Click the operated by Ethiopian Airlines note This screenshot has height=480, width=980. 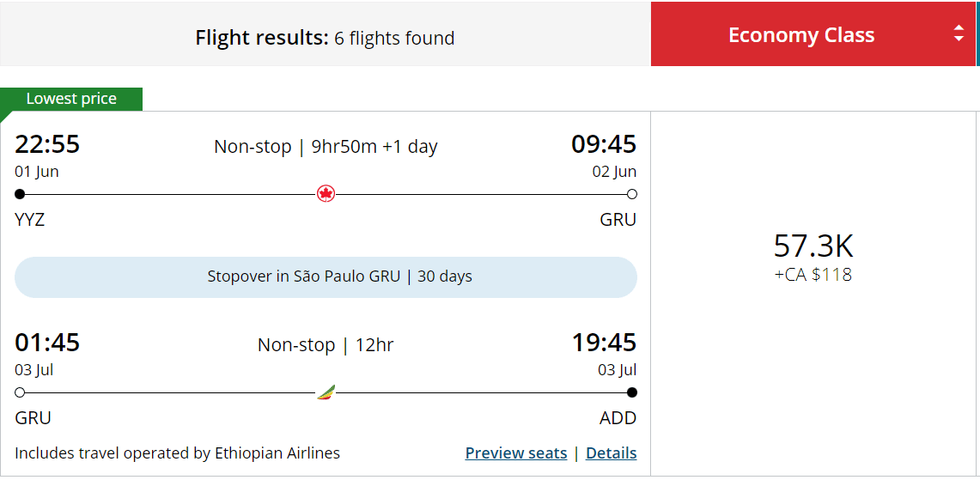pos(178,453)
